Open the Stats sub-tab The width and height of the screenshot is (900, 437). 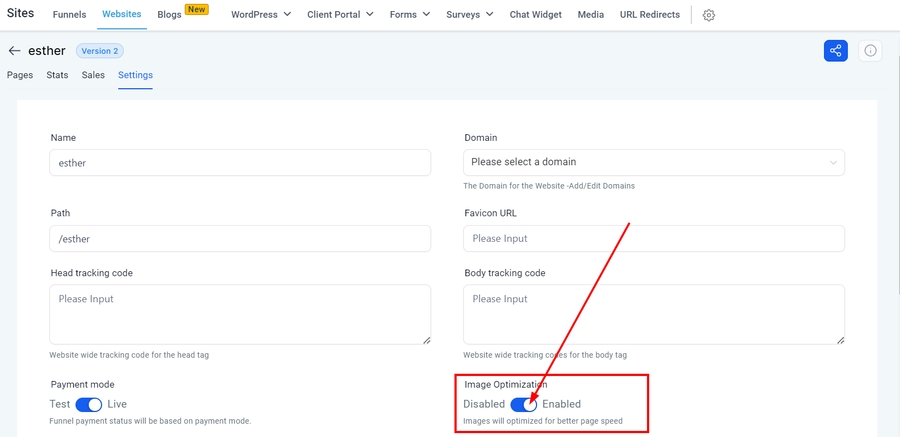coord(57,75)
